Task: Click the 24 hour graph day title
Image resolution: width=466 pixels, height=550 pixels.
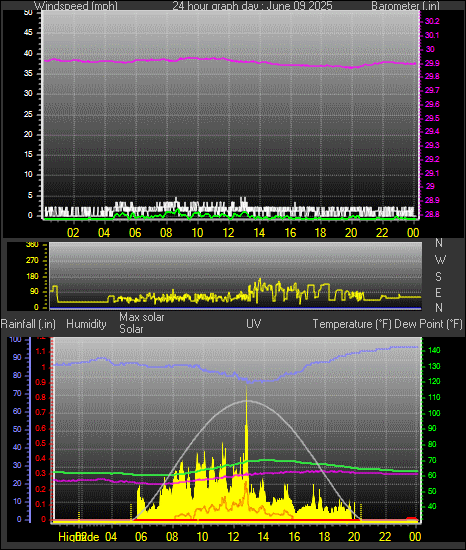Action: coord(252,6)
